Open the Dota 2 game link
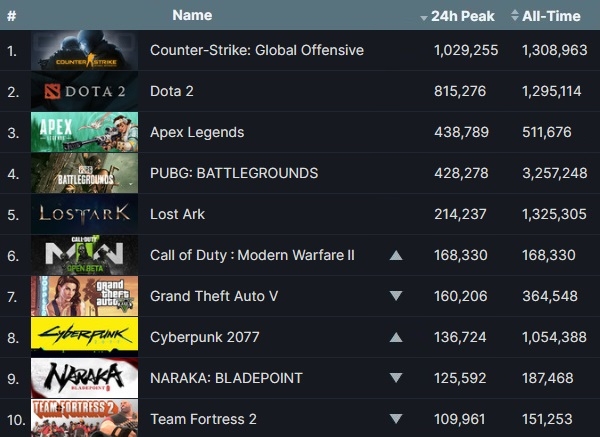 pos(172,91)
